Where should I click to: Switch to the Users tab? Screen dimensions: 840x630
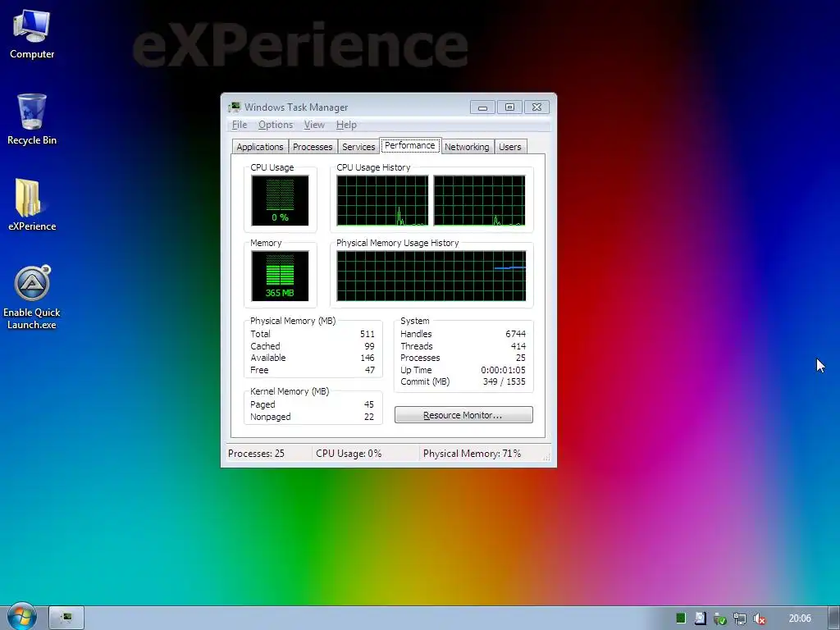coord(510,147)
